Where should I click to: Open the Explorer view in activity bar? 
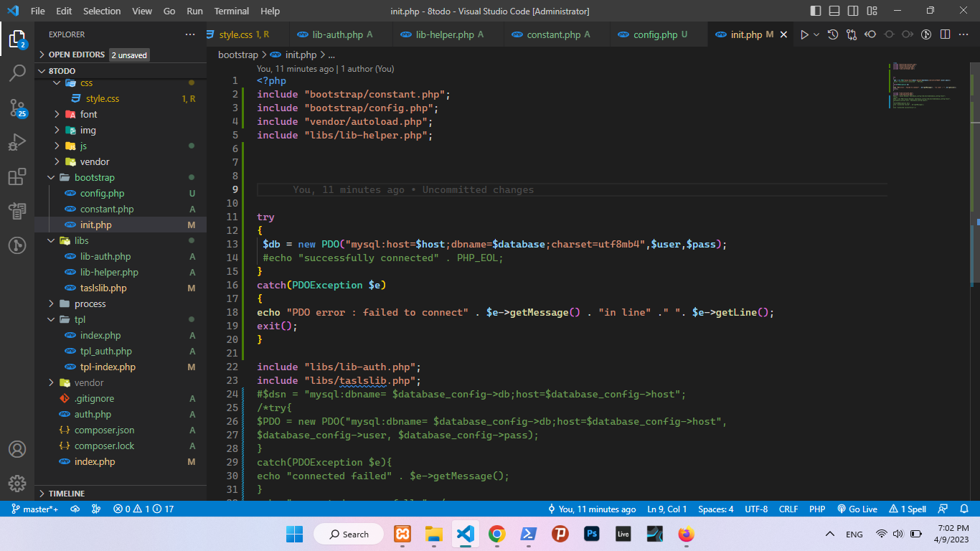[17, 39]
